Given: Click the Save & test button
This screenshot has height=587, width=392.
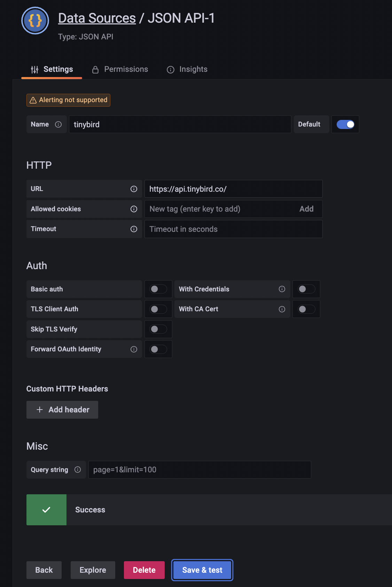Looking at the screenshot, I should click(x=202, y=570).
